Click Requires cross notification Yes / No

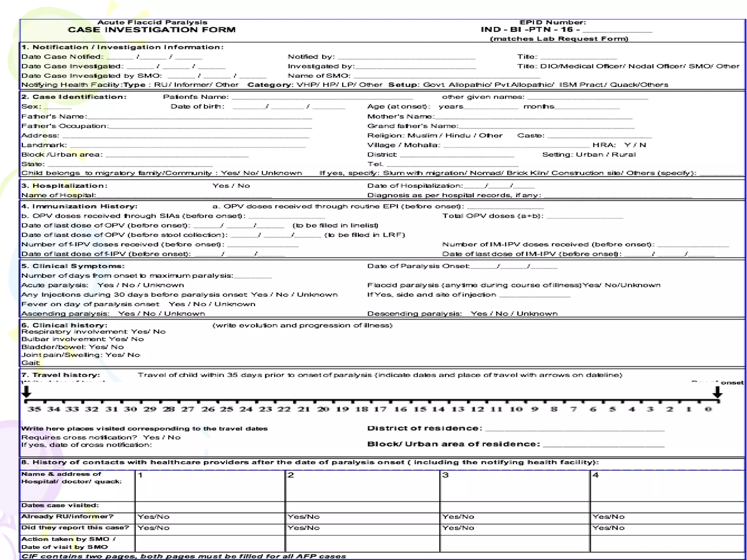162,437
